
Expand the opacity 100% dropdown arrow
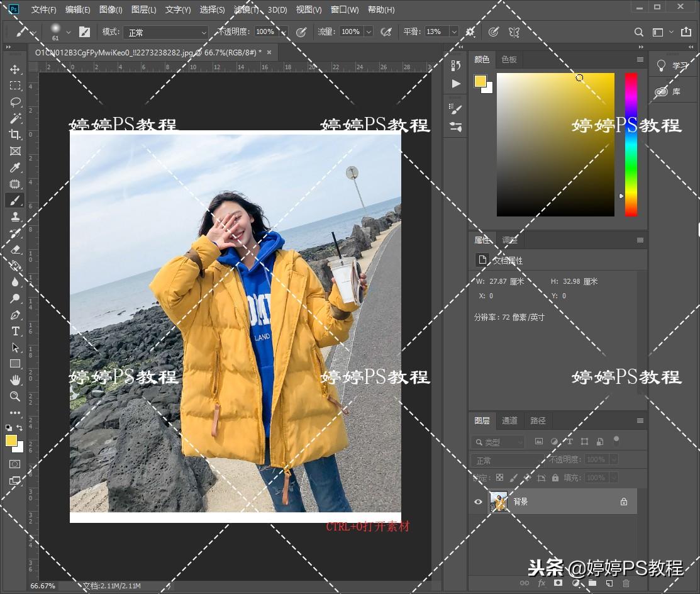click(x=283, y=31)
